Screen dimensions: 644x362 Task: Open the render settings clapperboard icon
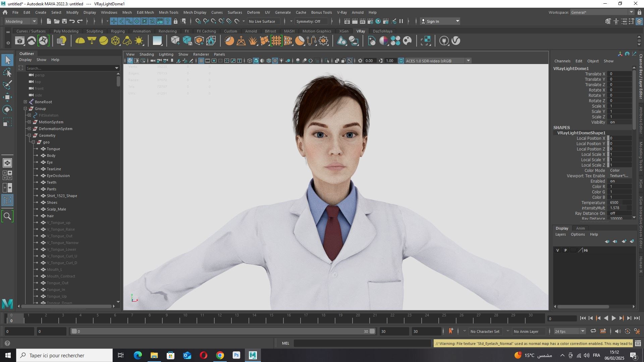click(x=370, y=21)
